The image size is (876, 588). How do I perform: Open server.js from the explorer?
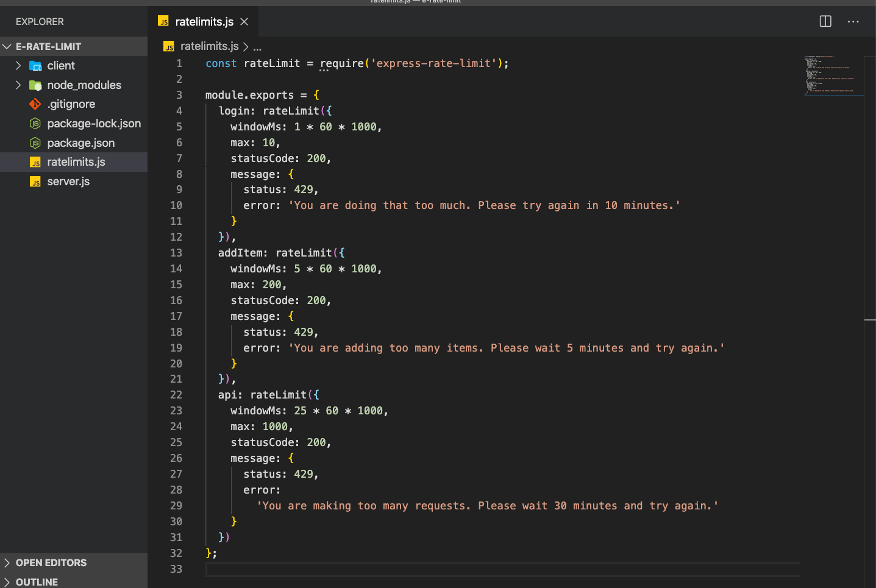[68, 182]
